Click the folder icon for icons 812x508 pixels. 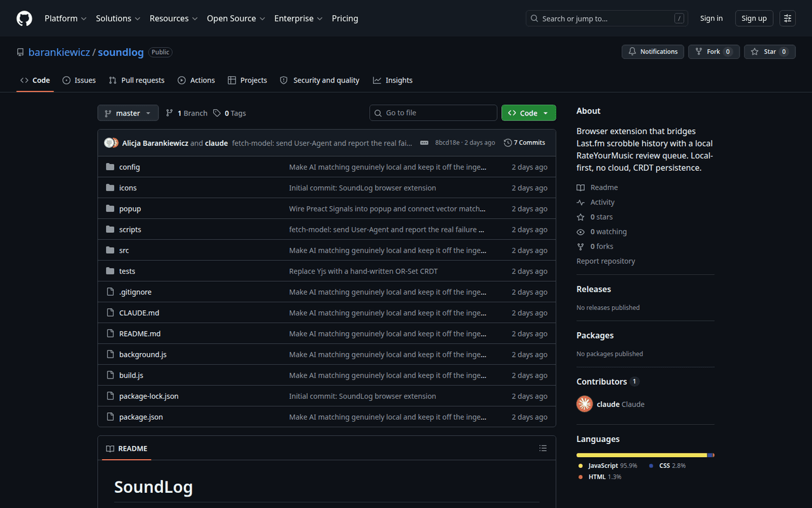pos(110,188)
